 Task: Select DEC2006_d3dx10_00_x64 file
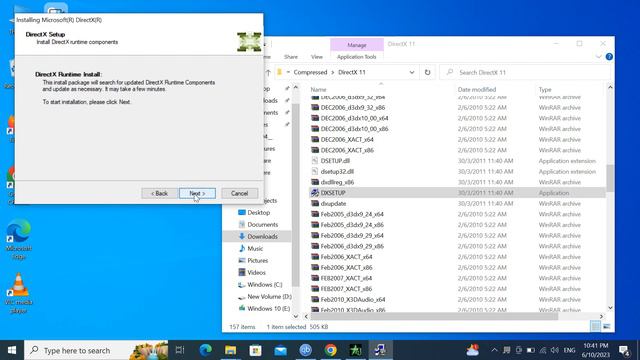(354, 118)
